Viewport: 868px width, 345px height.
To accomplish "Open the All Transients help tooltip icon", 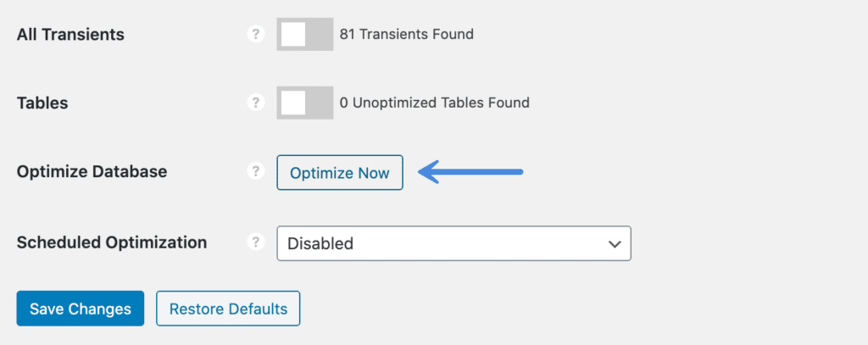I will pyautogui.click(x=255, y=35).
